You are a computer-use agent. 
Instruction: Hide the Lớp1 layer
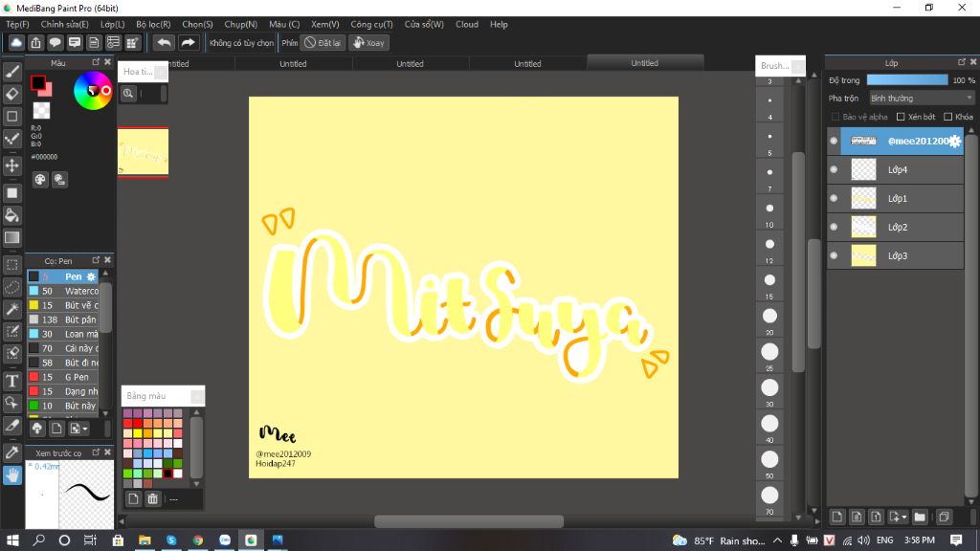tap(834, 199)
